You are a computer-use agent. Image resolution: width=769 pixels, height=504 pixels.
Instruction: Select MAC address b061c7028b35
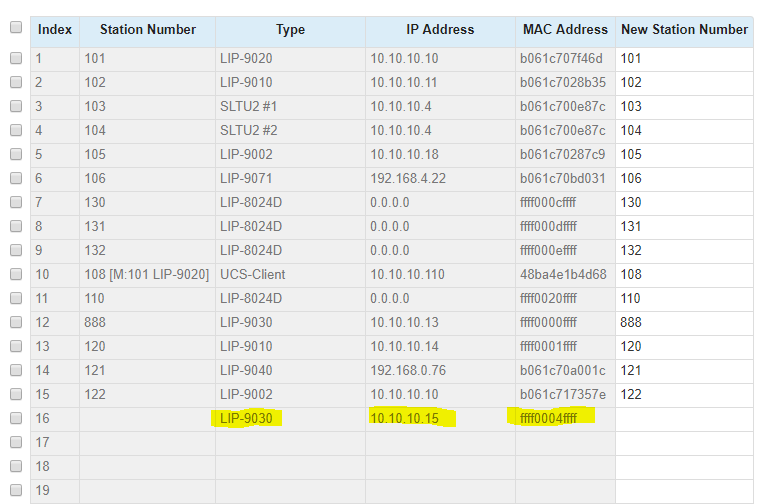tap(563, 82)
